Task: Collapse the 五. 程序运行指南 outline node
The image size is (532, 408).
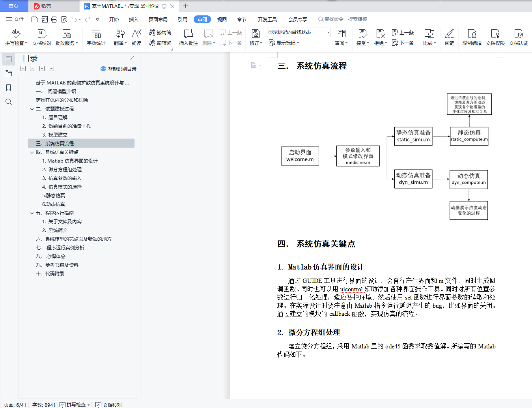Action: point(32,213)
